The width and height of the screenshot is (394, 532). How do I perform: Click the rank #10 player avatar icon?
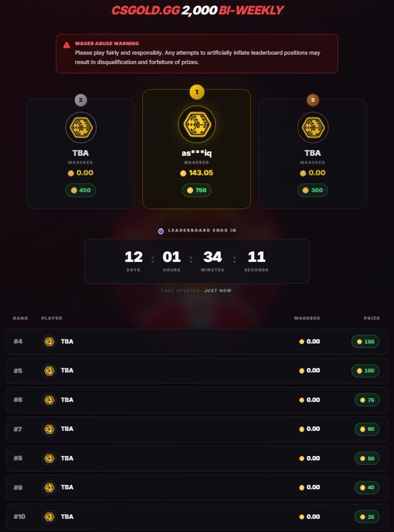tap(49, 516)
